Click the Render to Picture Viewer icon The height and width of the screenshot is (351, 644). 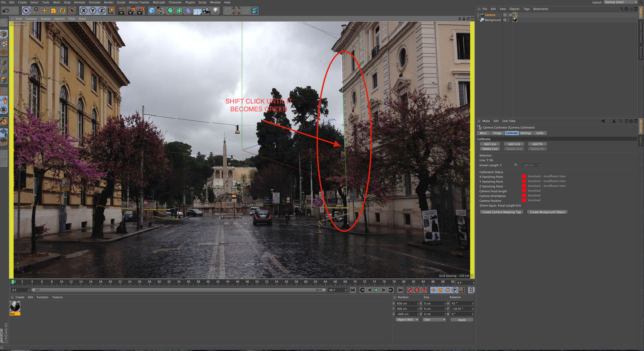pos(131,11)
